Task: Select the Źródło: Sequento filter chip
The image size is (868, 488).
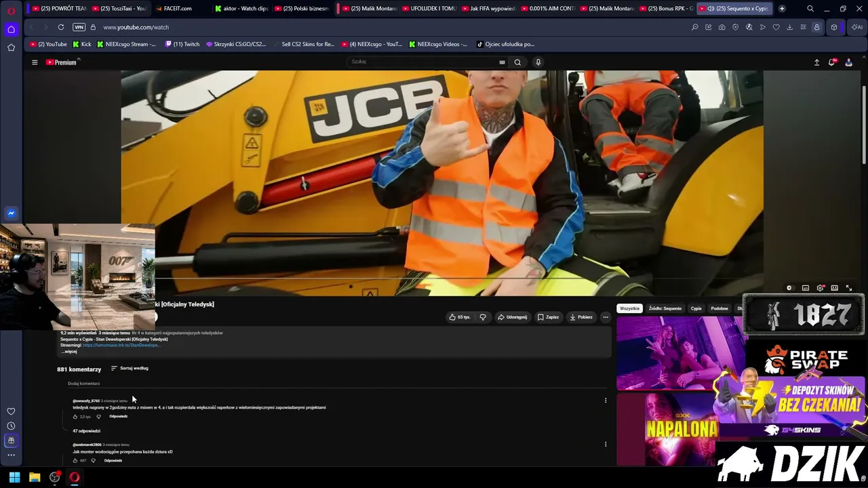Action: click(665, 308)
